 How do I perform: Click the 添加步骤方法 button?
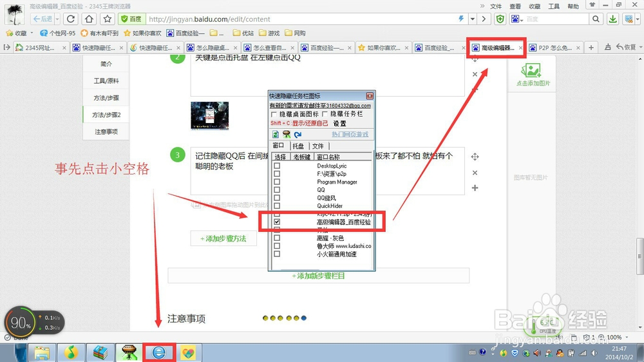(223, 239)
